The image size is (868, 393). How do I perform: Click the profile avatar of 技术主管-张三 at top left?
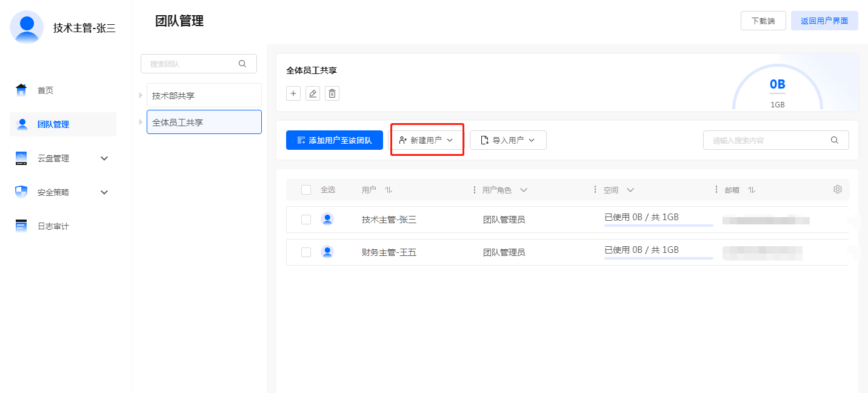[27, 27]
